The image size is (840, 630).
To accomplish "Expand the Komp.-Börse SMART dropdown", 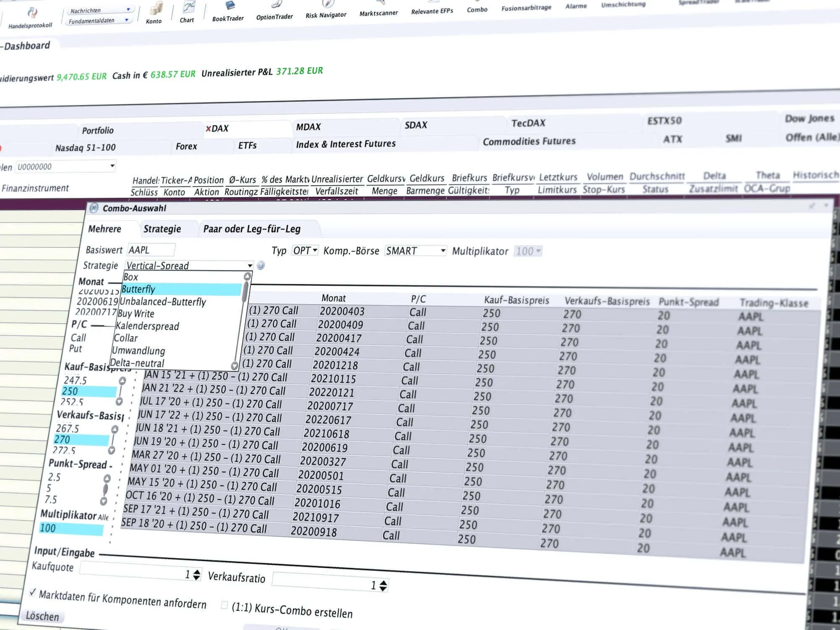I will tap(415, 251).
